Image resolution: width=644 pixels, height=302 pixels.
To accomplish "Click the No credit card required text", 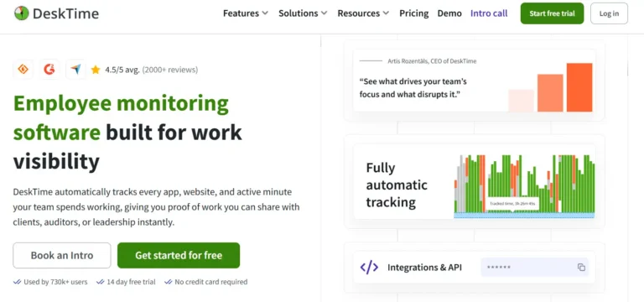I will coord(211,282).
